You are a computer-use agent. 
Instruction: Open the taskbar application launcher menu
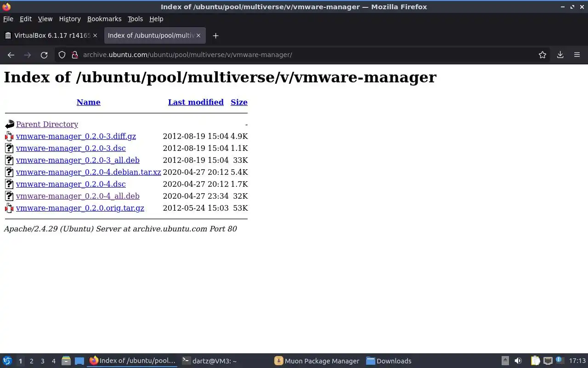point(7,361)
